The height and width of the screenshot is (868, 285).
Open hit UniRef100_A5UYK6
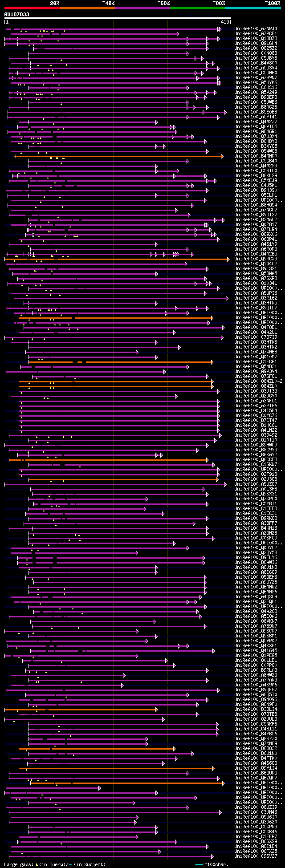tap(256, 83)
